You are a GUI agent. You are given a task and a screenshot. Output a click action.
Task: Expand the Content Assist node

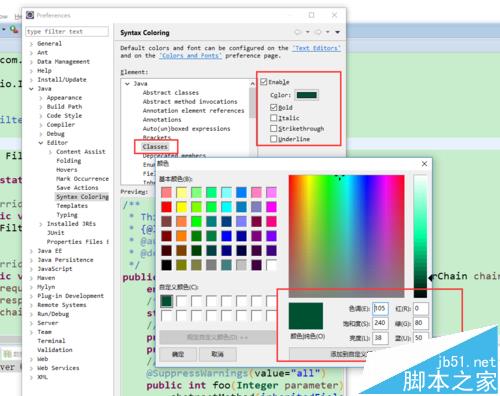click(50, 152)
